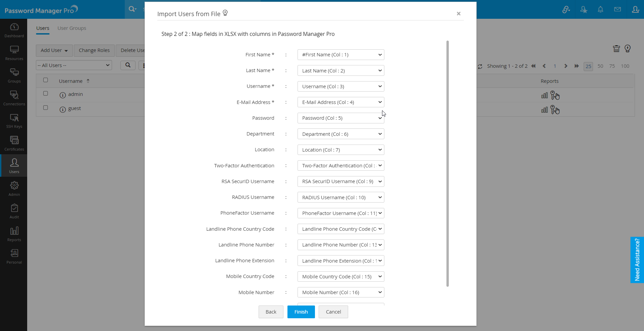Open the report chart icon for admin
This screenshot has width=644, height=331.
click(x=544, y=96)
